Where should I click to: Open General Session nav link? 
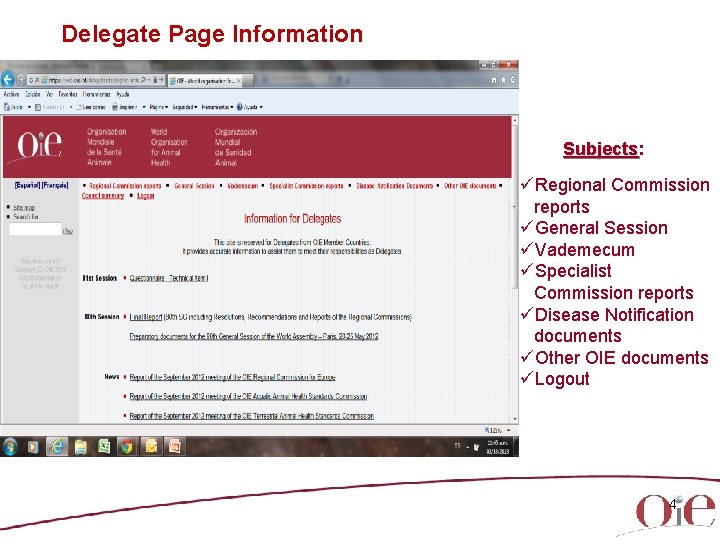(x=194, y=186)
